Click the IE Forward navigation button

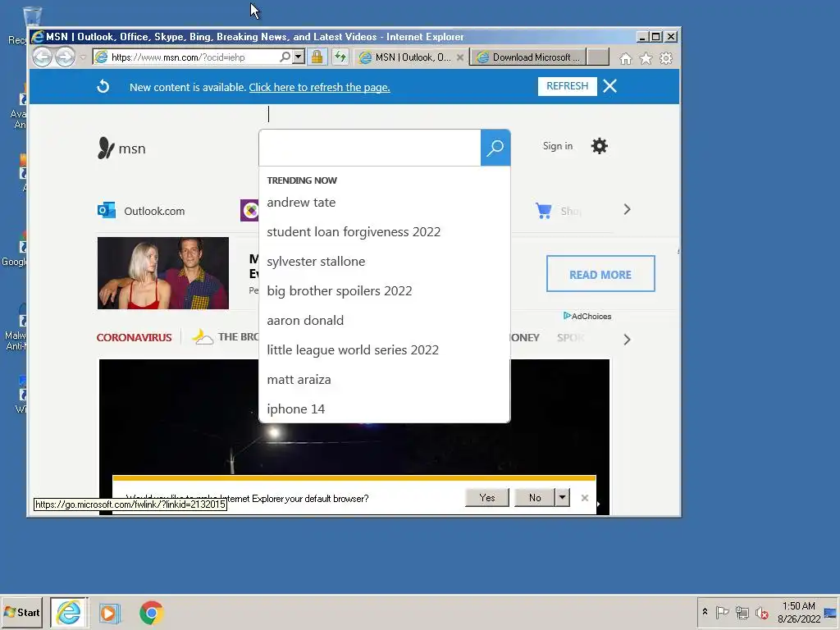click(x=66, y=57)
